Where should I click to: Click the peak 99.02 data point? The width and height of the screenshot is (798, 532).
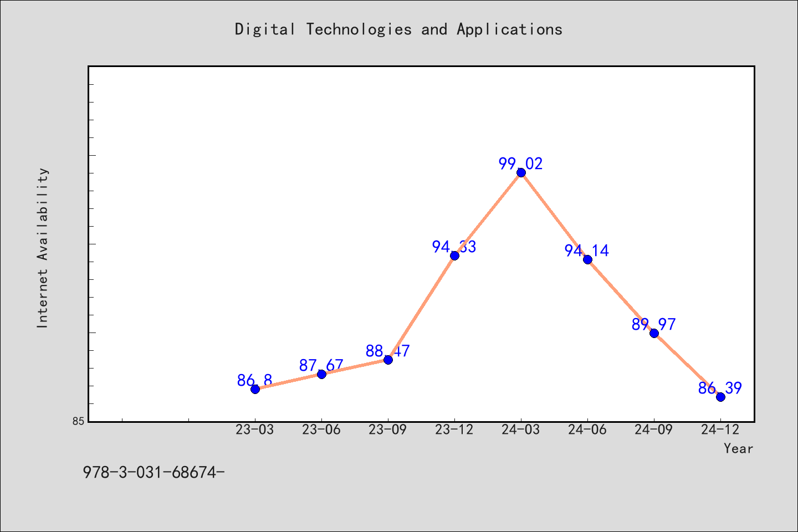pyautogui.click(x=521, y=172)
